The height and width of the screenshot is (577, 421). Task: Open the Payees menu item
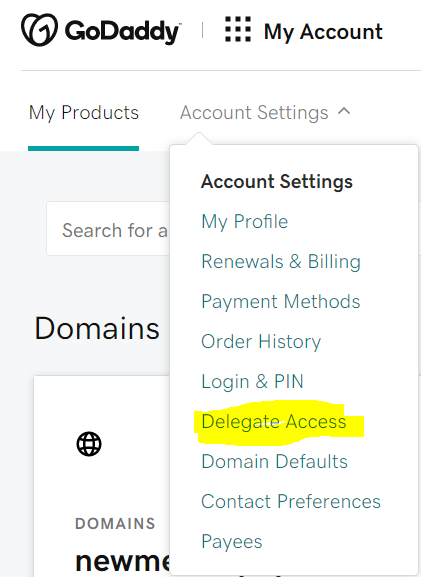click(x=231, y=542)
